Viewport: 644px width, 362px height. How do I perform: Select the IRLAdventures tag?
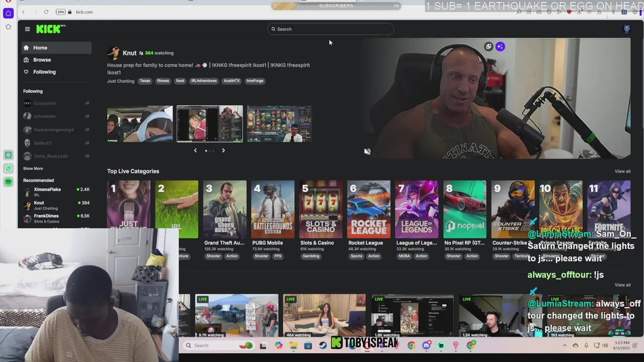click(204, 80)
